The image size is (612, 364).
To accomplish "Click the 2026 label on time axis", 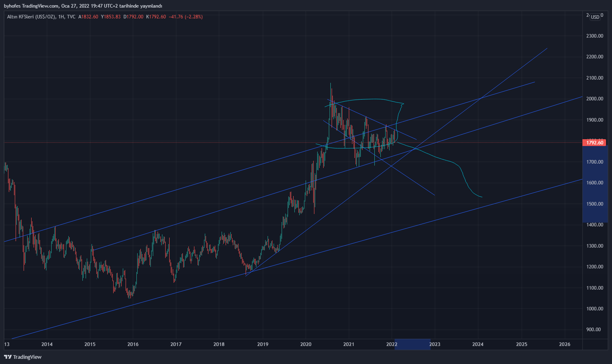I will (564, 344).
